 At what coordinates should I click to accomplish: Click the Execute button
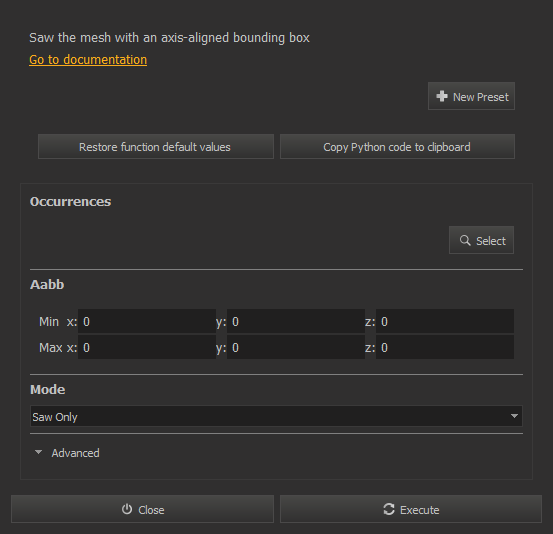click(411, 509)
